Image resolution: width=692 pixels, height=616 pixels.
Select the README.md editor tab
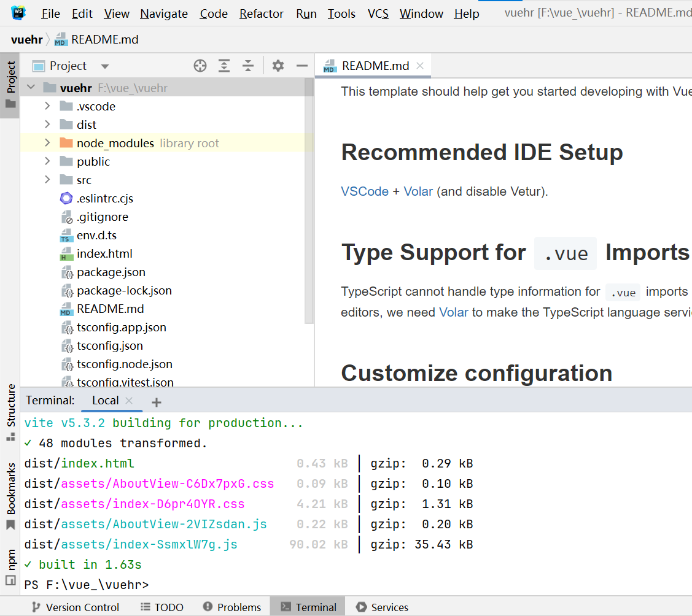(x=373, y=66)
